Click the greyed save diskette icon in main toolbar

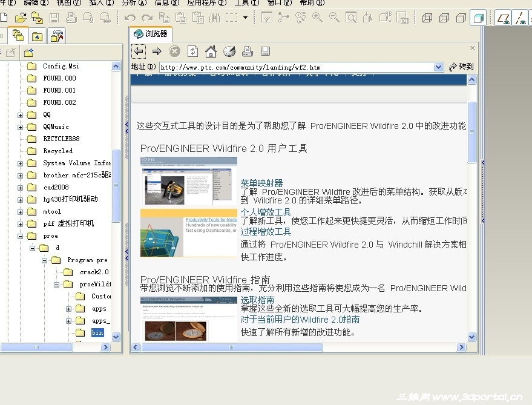pos(54,18)
